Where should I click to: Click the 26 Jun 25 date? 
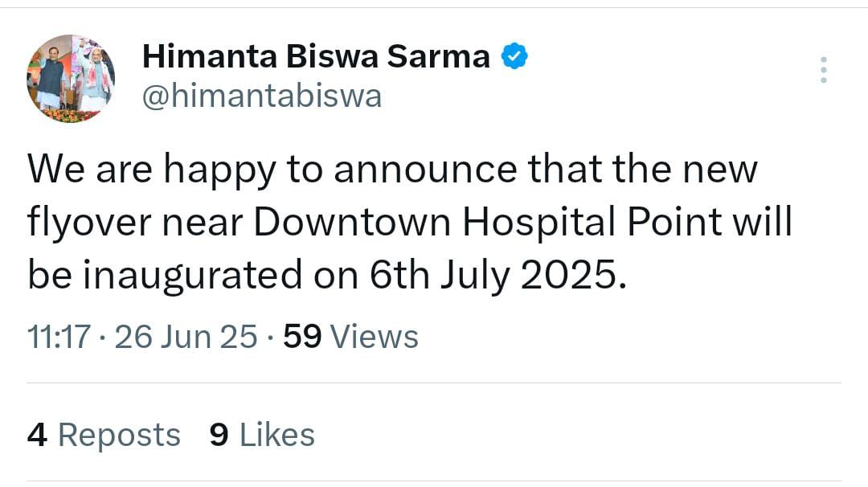(x=186, y=337)
